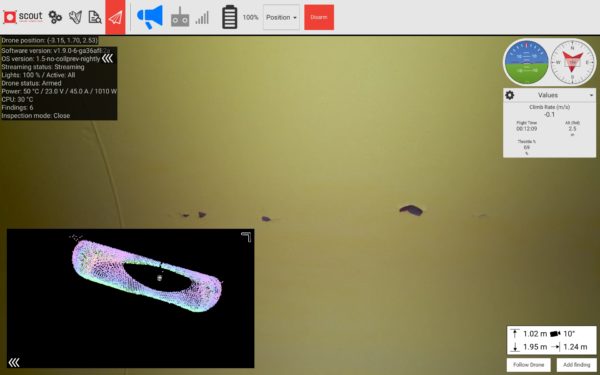Click the Throttle % 69 value

527,147
